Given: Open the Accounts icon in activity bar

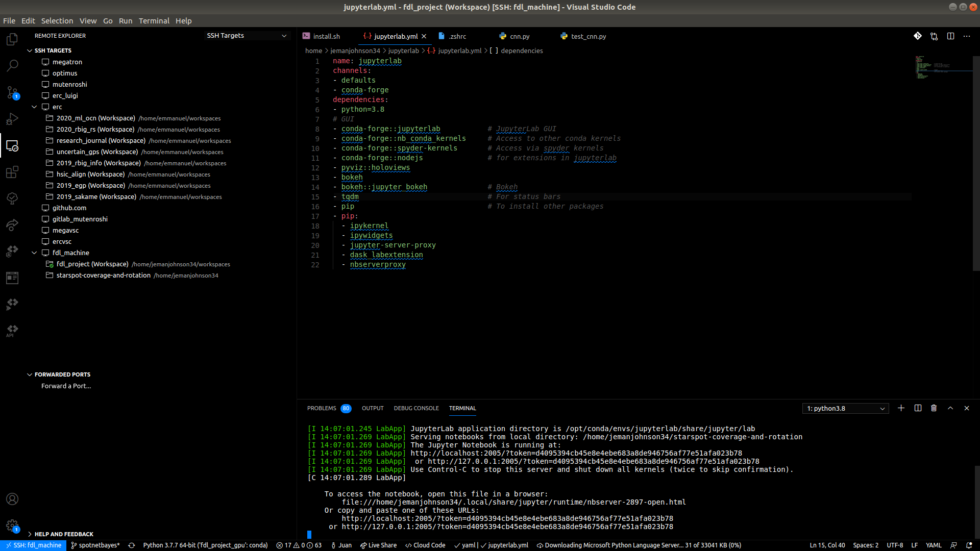Looking at the screenshot, I should [12, 499].
